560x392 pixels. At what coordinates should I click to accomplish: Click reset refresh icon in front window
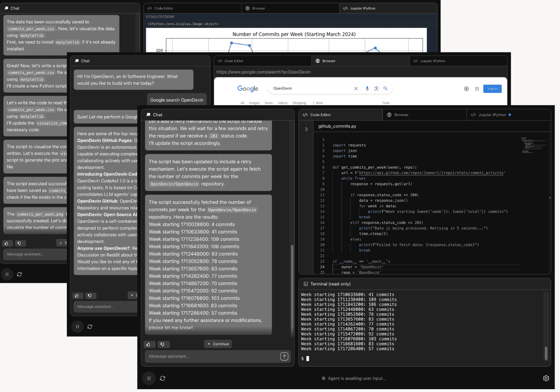163,378
